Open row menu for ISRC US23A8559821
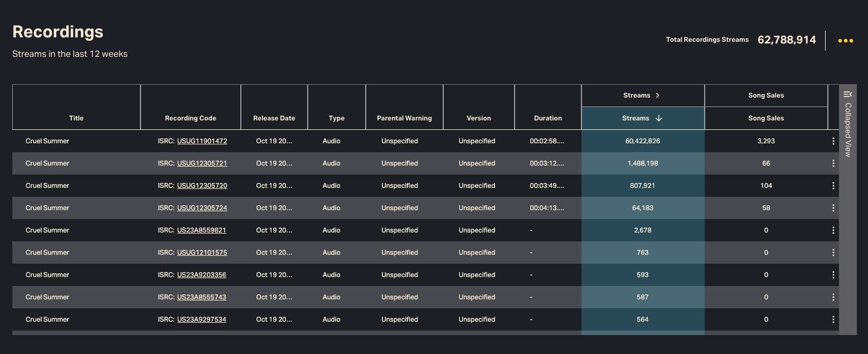The image size is (868, 354). tap(833, 230)
